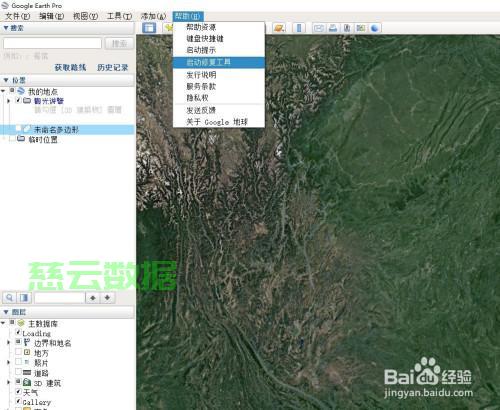The width and height of the screenshot is (500, 410).
Task: Click the 临时位置 folder icon
Action: 21,139
